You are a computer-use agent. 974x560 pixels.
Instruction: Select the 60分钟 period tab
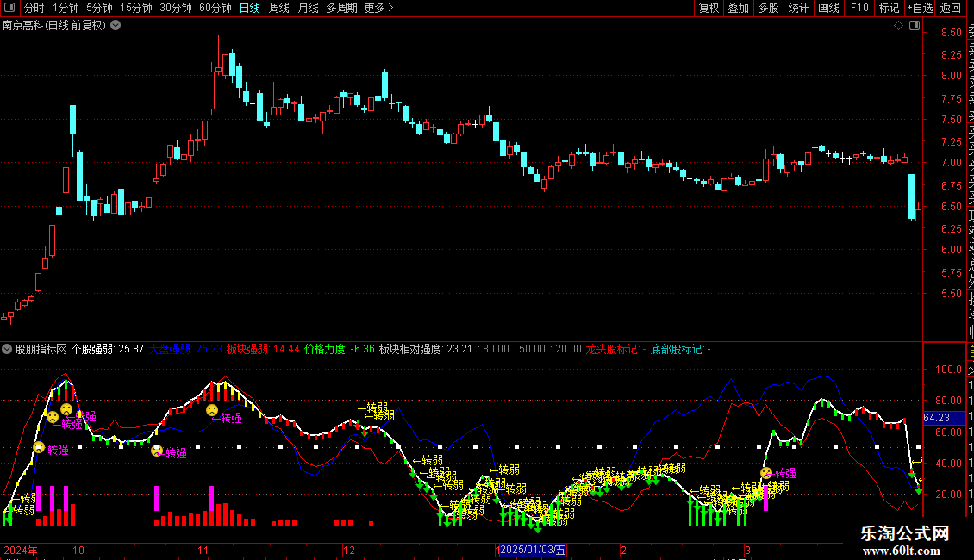coord(215,8)
